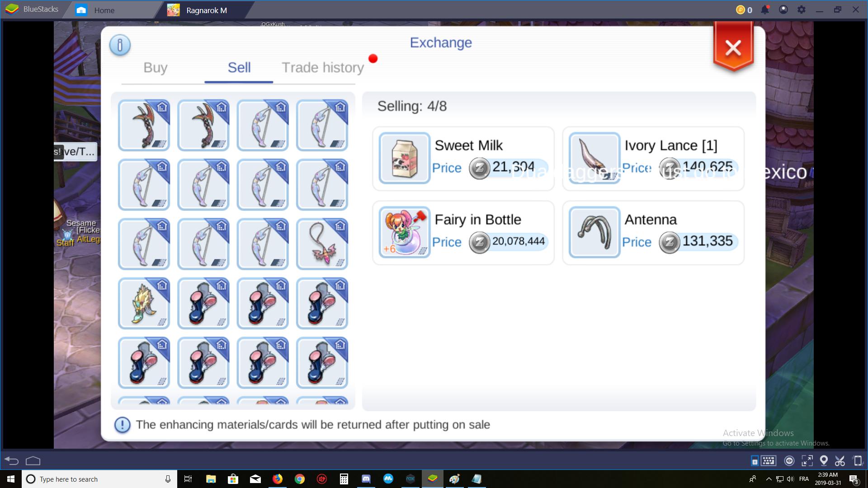Open BlueStacks settings gear
Viewport: 868px width, 488px height.
tap(801, 9)
